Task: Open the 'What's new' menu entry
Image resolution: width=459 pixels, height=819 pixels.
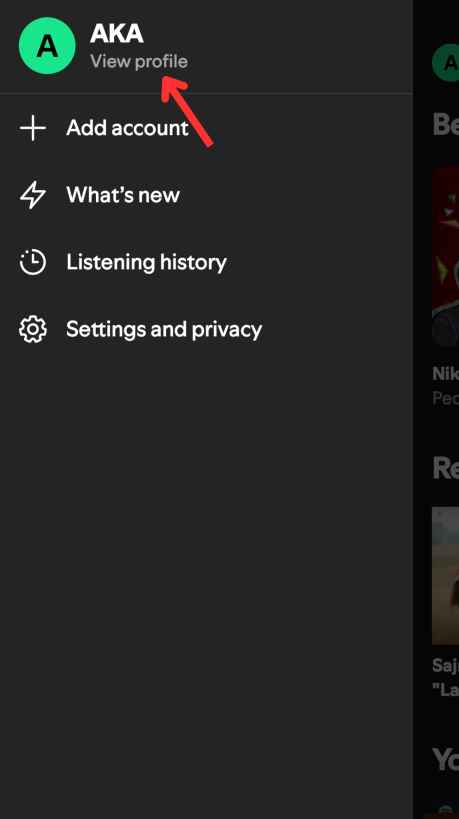Action: tap(123, 195)
